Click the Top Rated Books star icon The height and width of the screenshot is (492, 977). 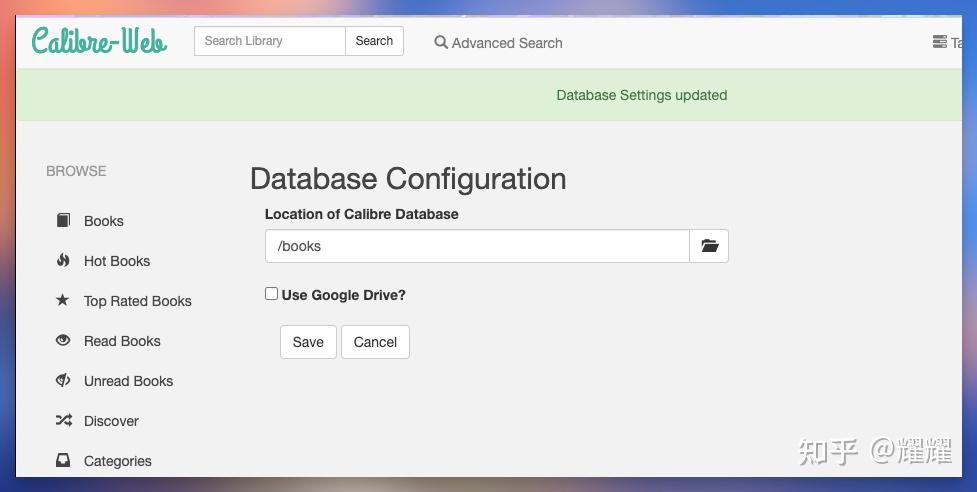[x=63, y=300]
